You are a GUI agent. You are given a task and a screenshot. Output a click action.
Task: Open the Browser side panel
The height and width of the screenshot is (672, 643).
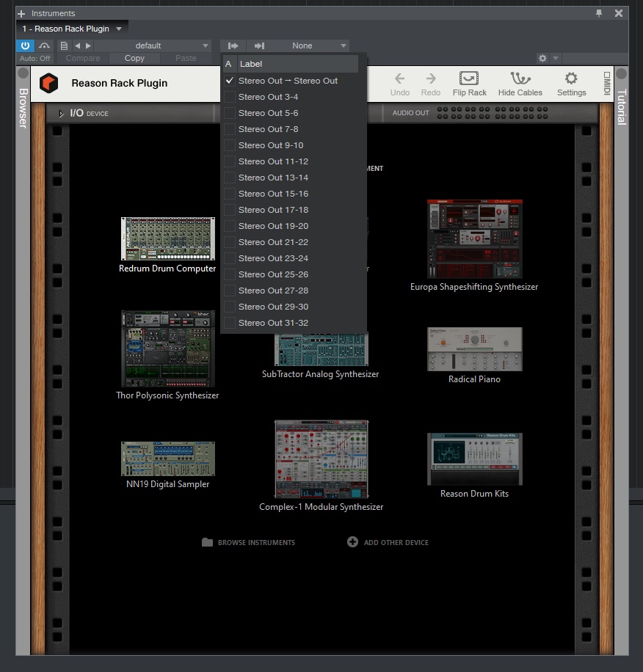click(x=23, y=108)
